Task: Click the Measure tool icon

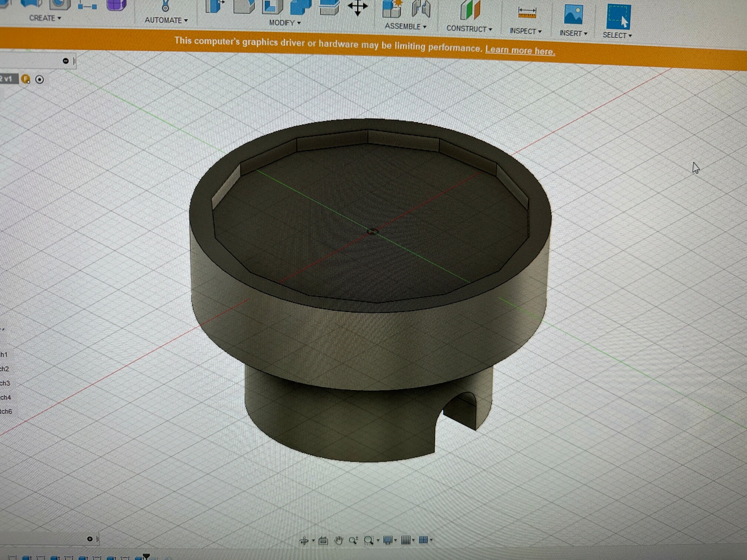Action: tap(527, 13)
